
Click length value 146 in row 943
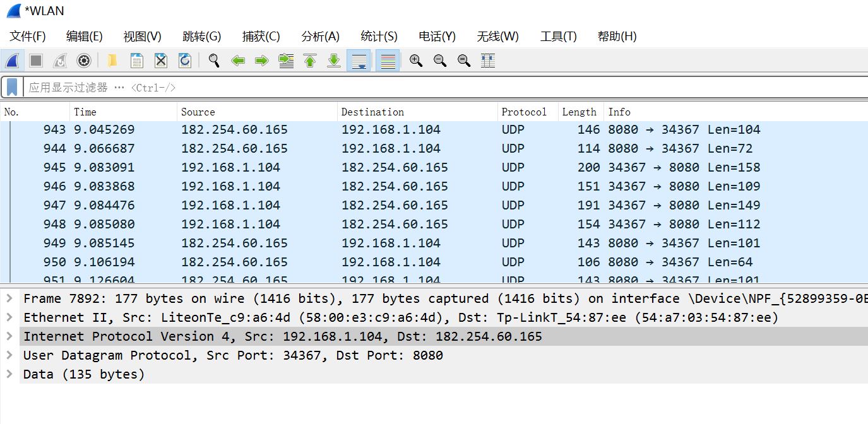pyautogui.click(x=588, y=129)
